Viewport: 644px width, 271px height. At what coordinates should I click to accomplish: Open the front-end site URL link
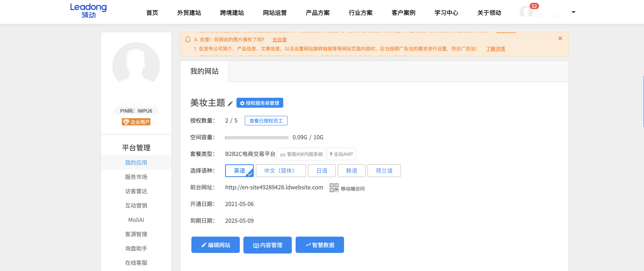click(274, 187)
